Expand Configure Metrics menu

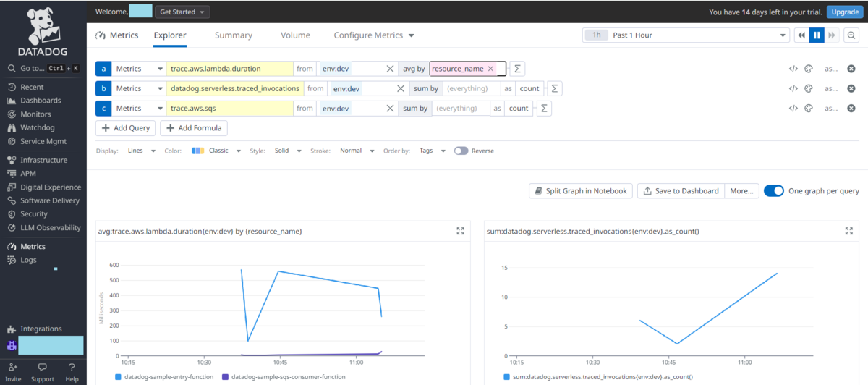pos(374,35)
